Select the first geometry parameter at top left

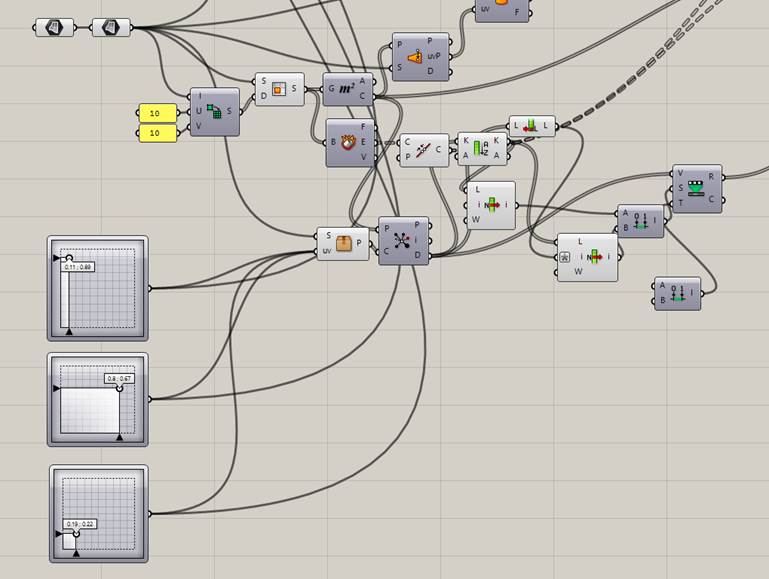click(x=54, y=27)
